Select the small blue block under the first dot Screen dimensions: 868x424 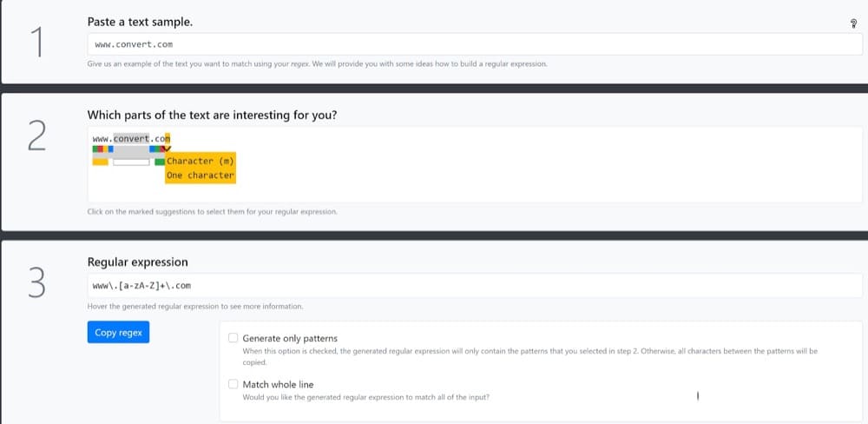[110, 149]
